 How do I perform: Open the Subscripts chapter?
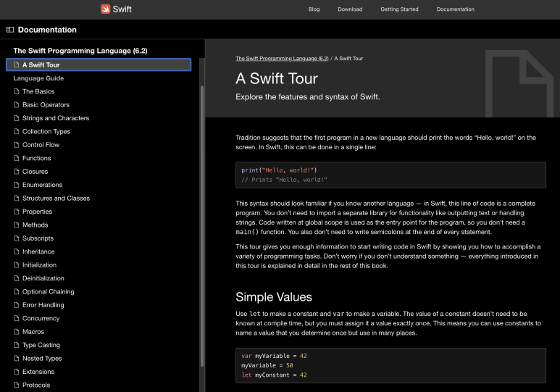[x=38, y=238]
